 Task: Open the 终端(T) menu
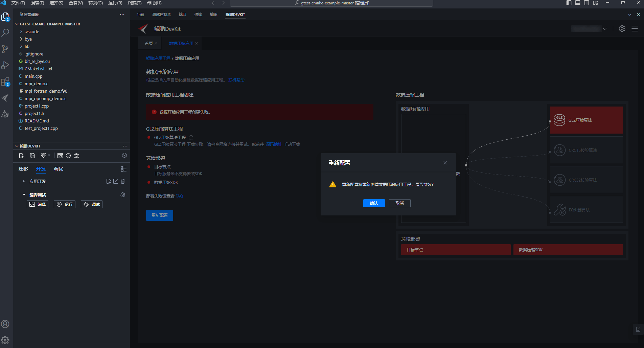135,3
